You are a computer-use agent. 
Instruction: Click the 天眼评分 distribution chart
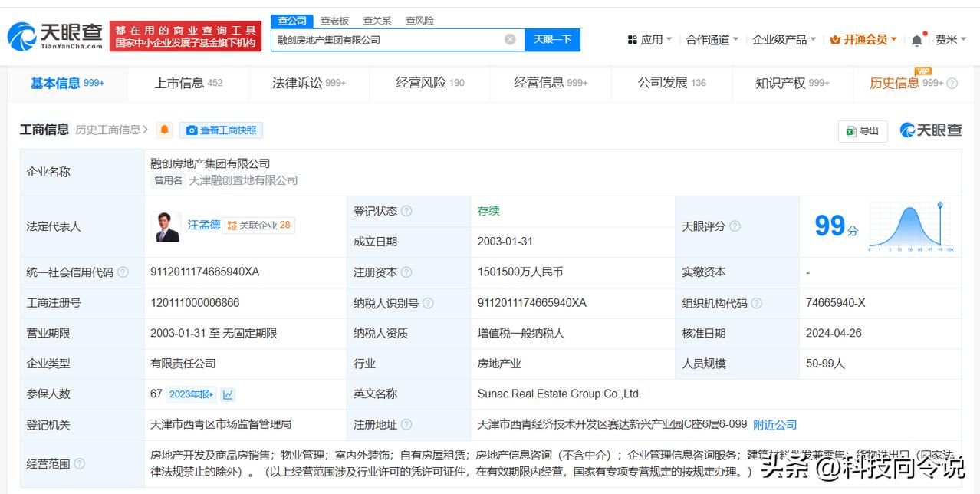pos(910,227)
